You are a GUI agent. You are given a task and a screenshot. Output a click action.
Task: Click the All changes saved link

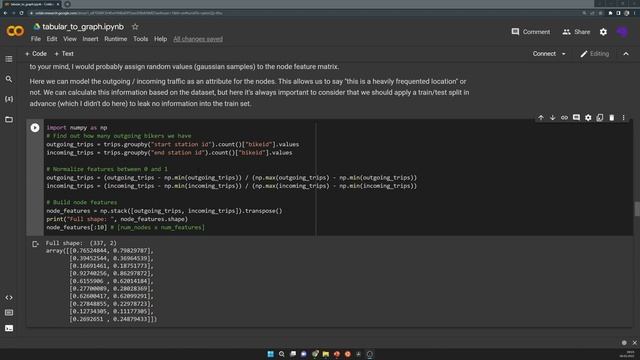click(x=198, y=39)
